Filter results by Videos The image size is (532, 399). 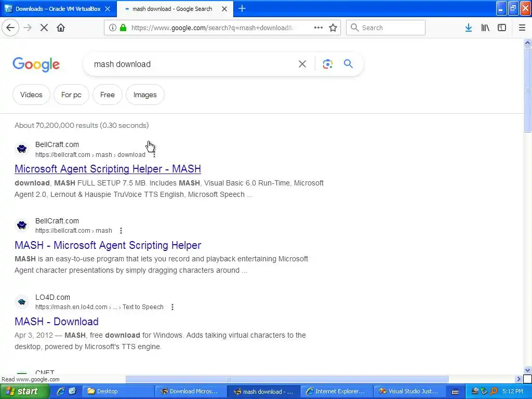pyautogui.click(x=31, y=95)
